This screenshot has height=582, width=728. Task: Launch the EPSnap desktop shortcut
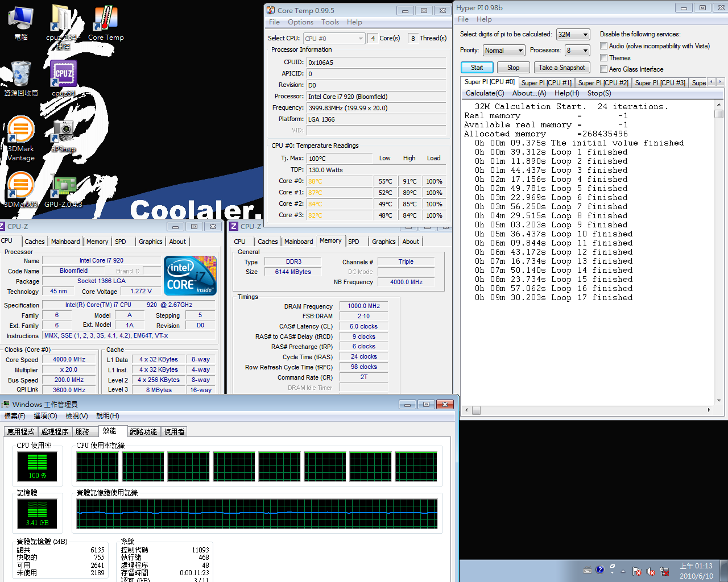click(64, 136)
